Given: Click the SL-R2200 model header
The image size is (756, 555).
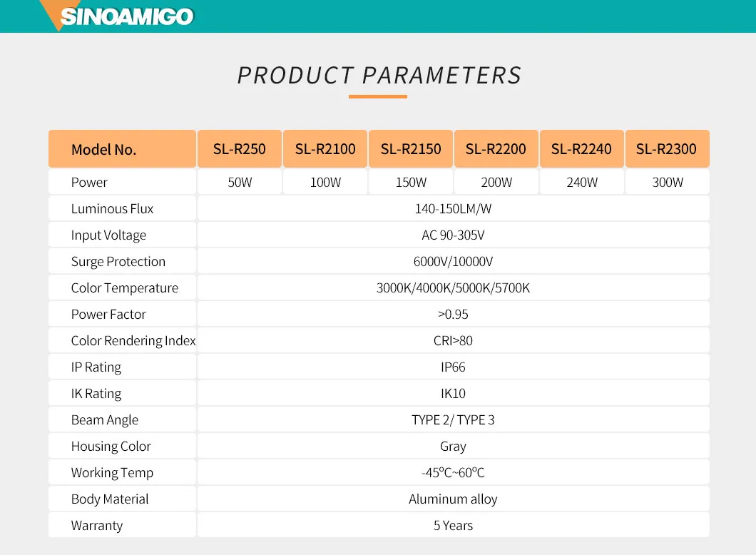Looking at the screenshot, I should 496,149.
